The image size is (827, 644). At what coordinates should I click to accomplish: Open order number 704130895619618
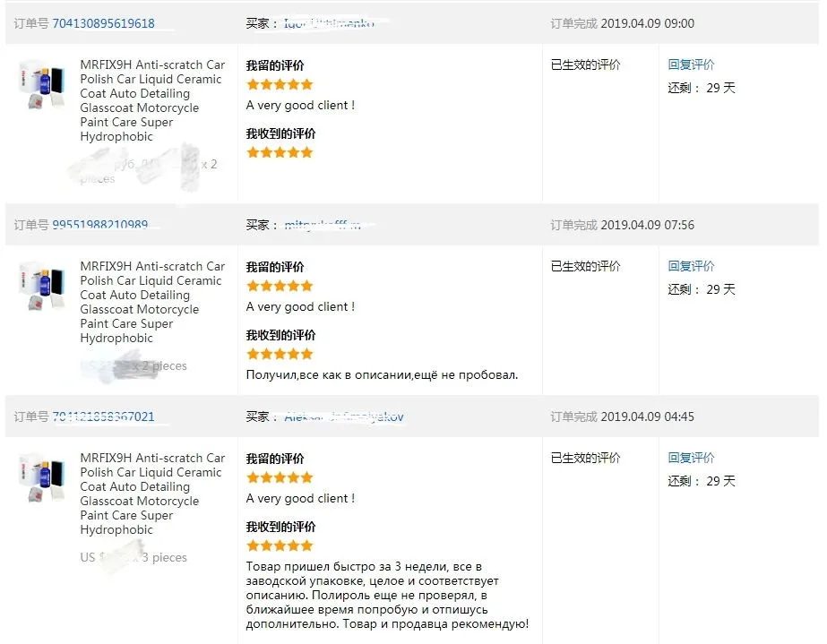pyautogui.click(x=103, y=23)
